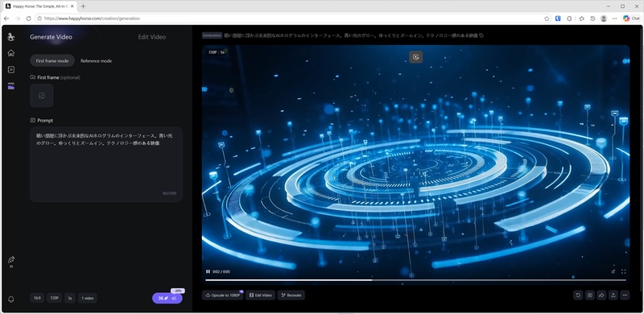Click the 0:02 / 0:05 time display

coord(221,271)
